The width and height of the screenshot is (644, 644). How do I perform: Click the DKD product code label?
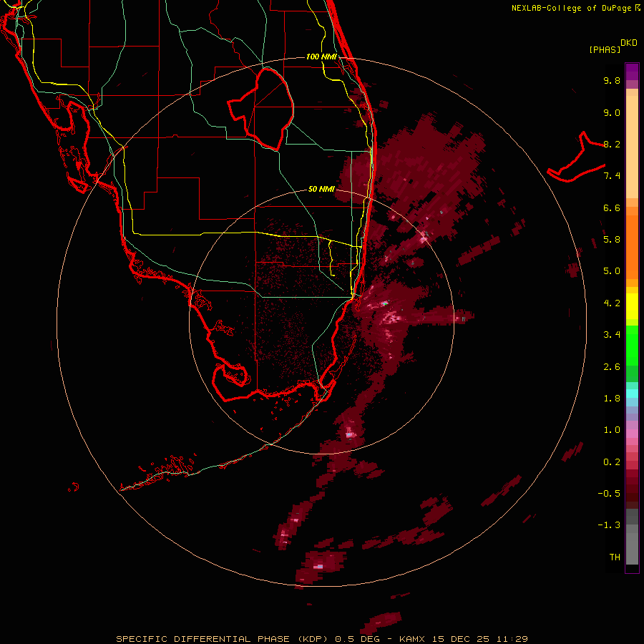click(629, 43)
